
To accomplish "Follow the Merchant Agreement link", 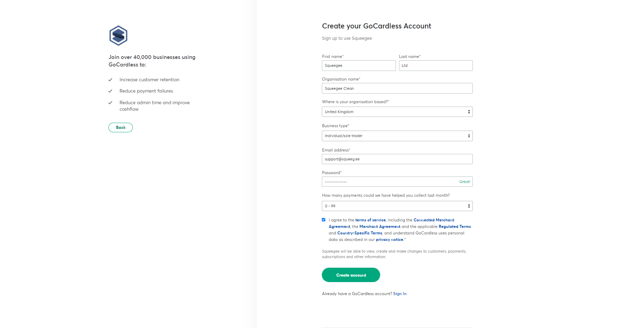I will click(379, 227).
